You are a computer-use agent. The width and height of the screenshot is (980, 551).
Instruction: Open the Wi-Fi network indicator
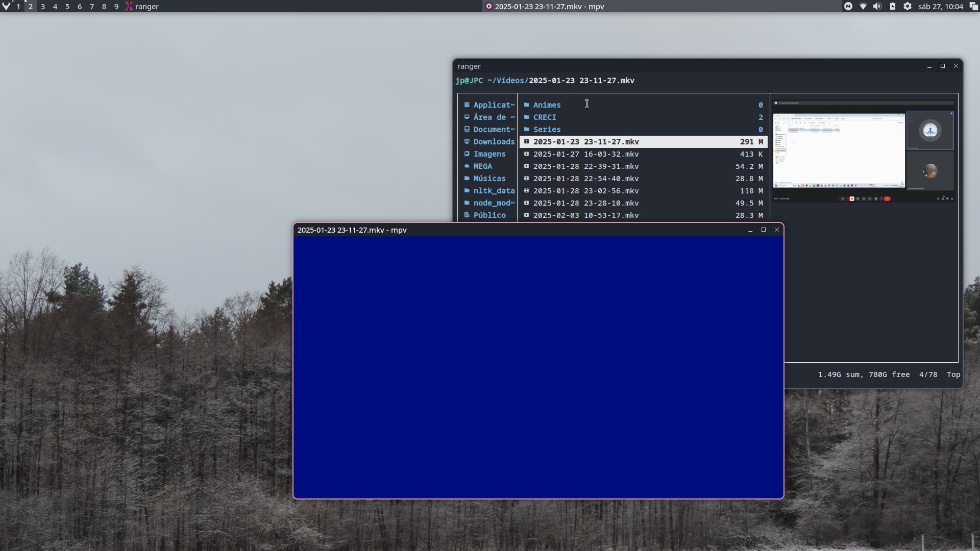[863, 7]
